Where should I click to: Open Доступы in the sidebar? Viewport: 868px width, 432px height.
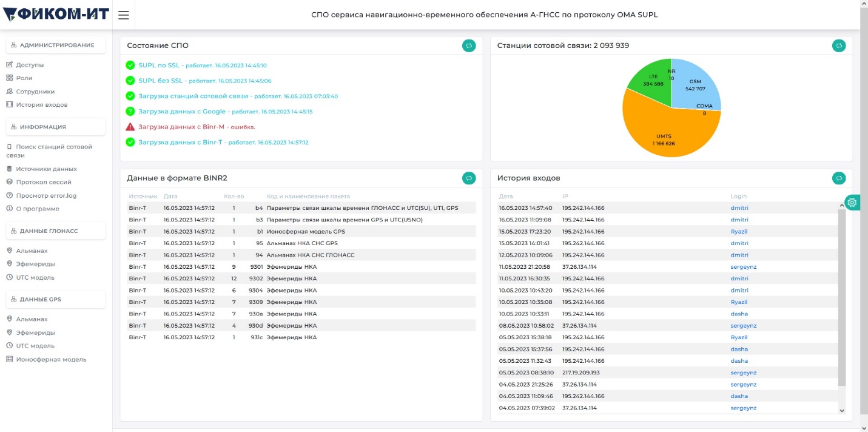coord(30,65)
